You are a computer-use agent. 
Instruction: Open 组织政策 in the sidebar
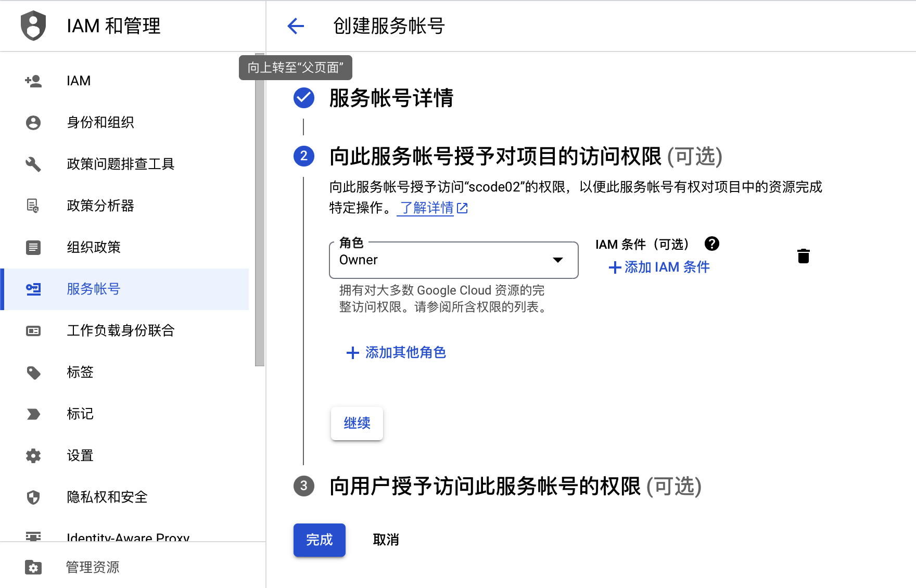[93, 247]
